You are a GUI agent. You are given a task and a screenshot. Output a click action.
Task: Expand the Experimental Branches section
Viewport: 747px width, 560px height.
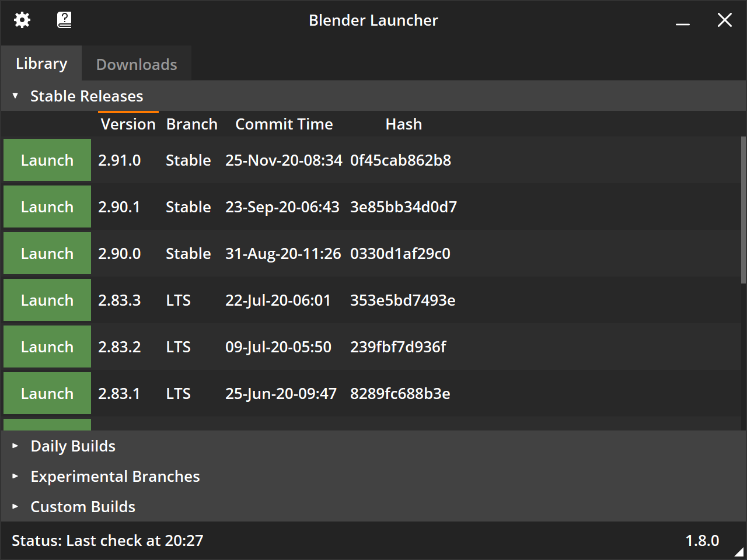(x=373, y=476)
